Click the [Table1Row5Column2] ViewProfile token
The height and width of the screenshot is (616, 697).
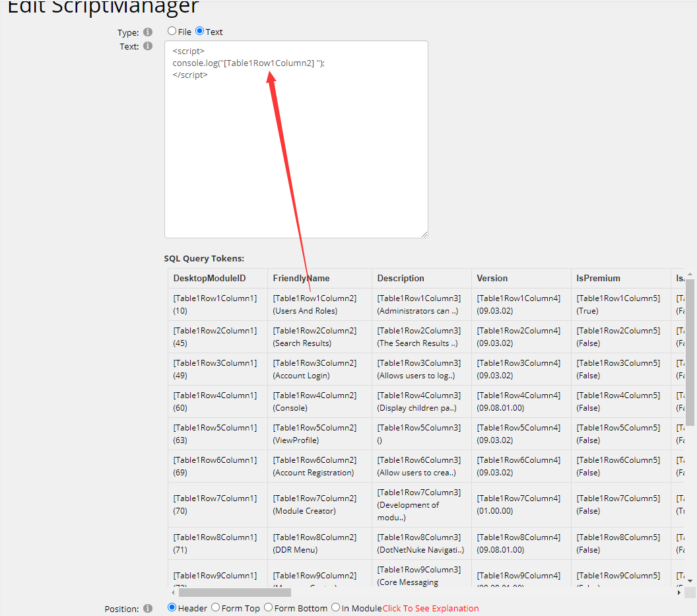pyautogui.click(x=315, y=428)
